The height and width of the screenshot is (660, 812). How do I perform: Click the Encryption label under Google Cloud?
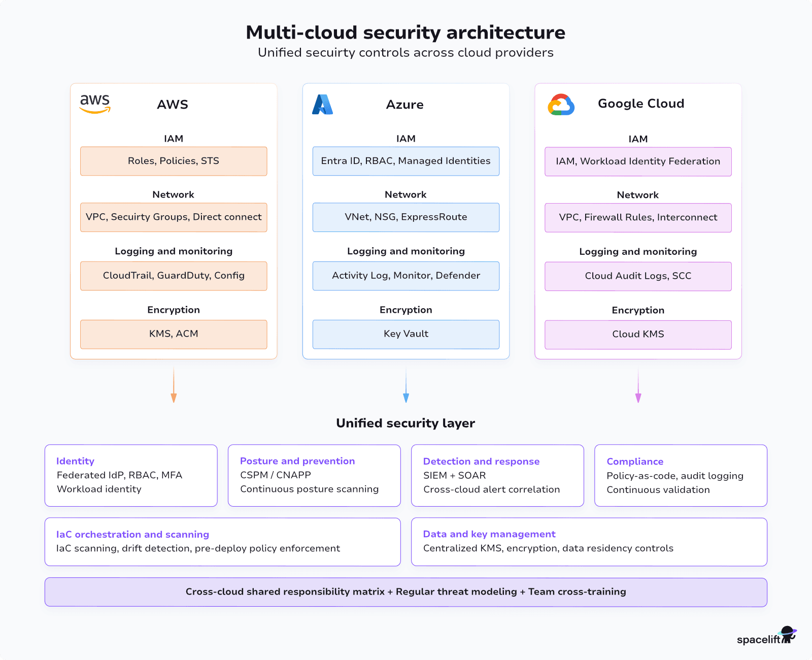click(x=638, y=311)
